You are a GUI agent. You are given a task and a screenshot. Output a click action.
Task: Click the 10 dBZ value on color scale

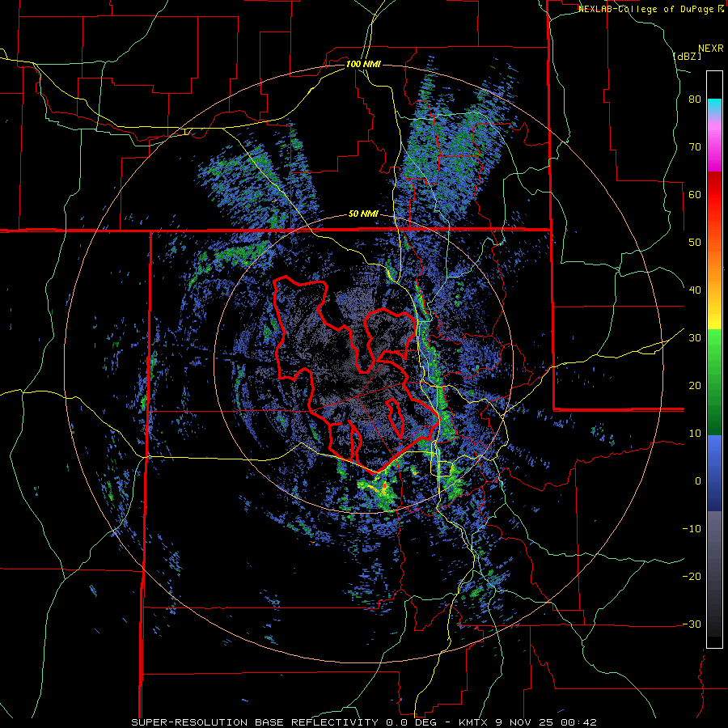coord(695,434)
